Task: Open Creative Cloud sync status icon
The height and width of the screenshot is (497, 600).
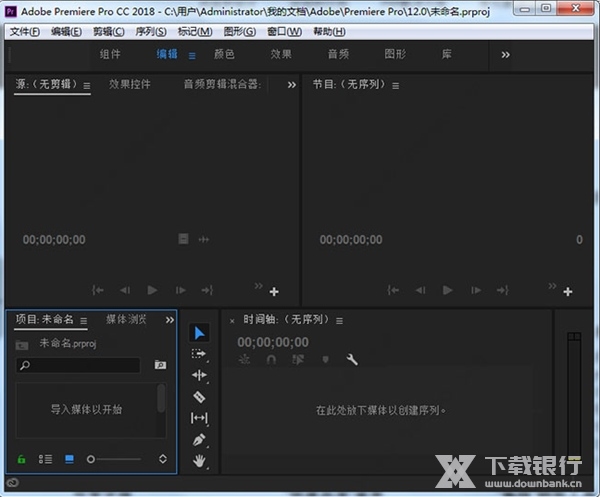Action: coord(12,482)
